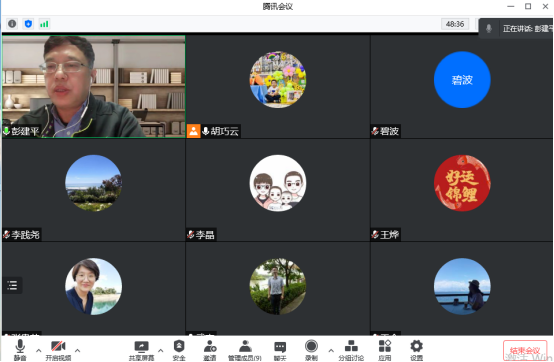Click the name label 彭建平

[25, 131]
